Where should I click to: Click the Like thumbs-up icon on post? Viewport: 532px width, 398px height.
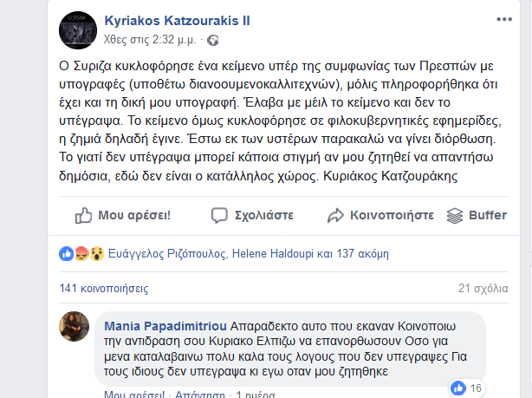tap(84, 215)
